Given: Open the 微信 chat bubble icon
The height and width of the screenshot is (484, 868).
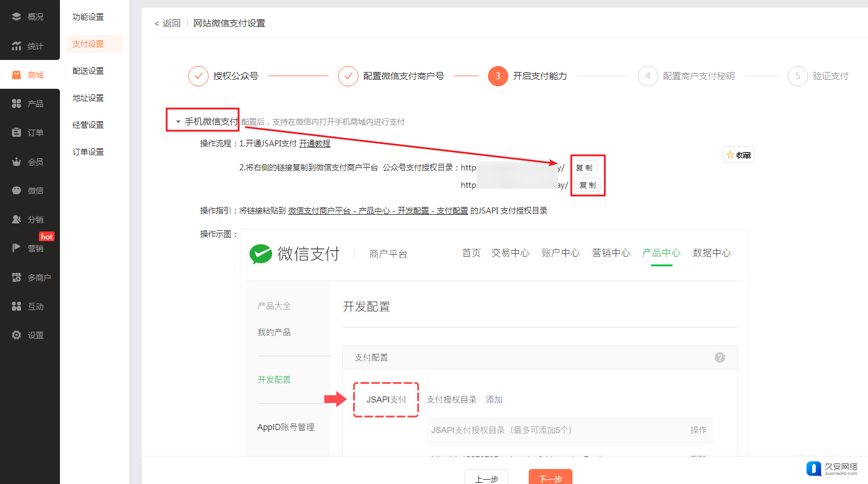Looking at the screenshot, I should point(17,191).
